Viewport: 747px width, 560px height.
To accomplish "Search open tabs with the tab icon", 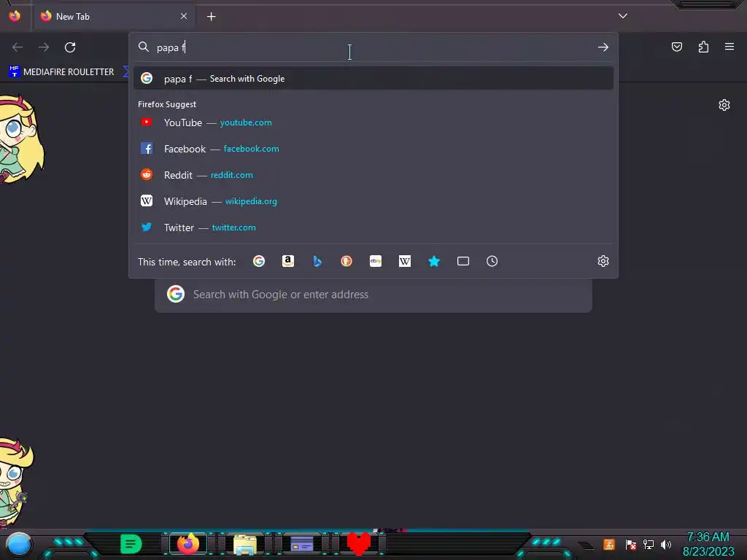I will pyautogui.click(x=463, y=261).
